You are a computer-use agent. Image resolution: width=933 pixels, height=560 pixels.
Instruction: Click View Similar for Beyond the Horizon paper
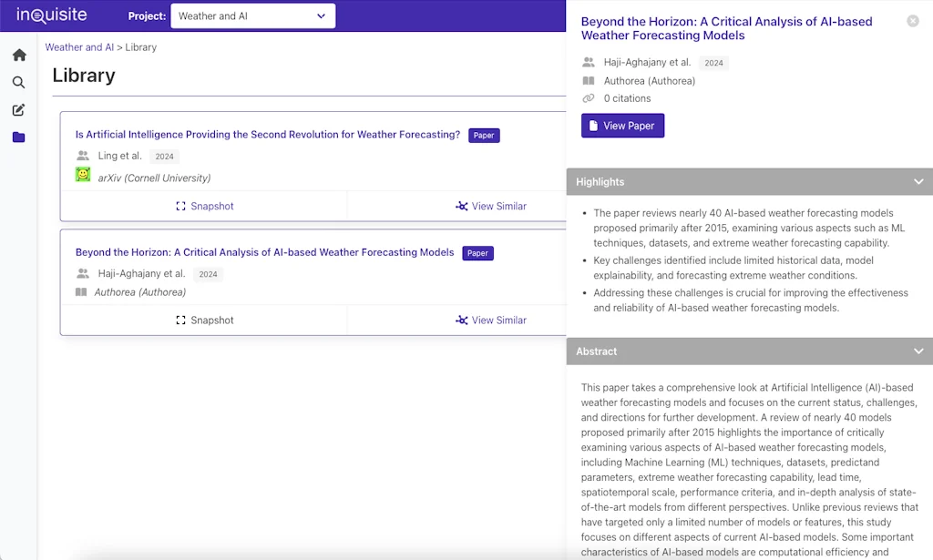(490, 321)
